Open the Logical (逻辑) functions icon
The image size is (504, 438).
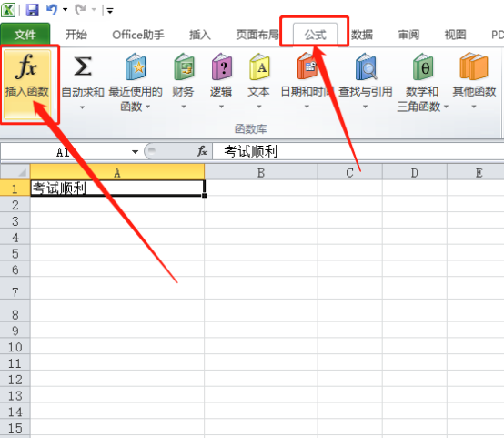click(221, 66)
